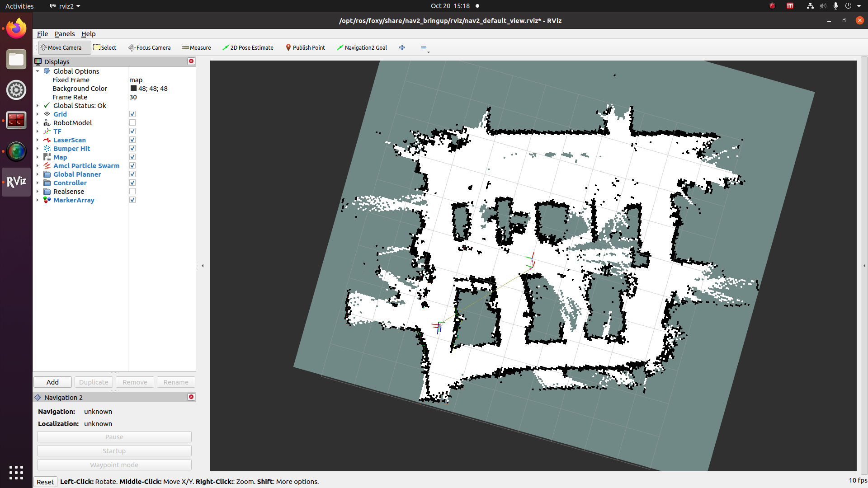Click the Startup button
868x488 pixels.
(x=114, y=450)
